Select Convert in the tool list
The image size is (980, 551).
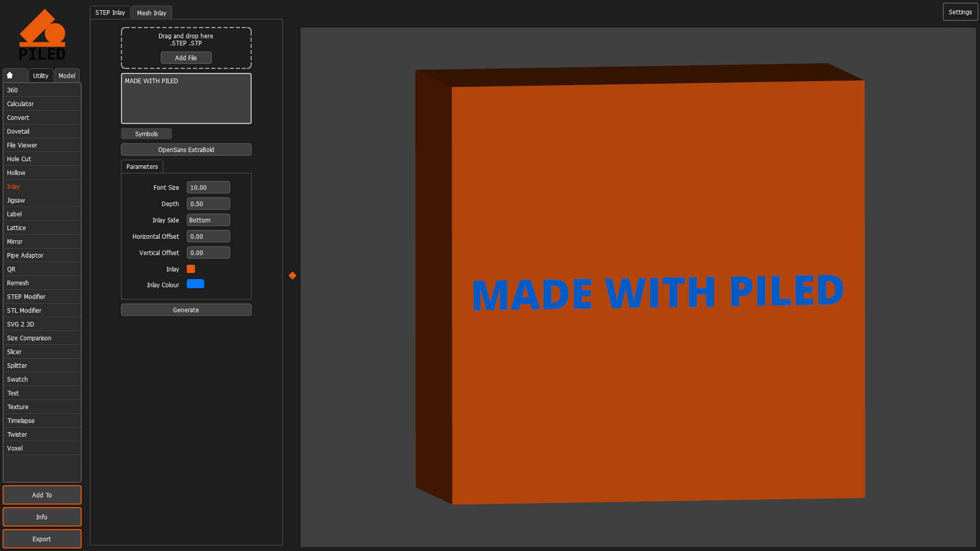point(42,117)
